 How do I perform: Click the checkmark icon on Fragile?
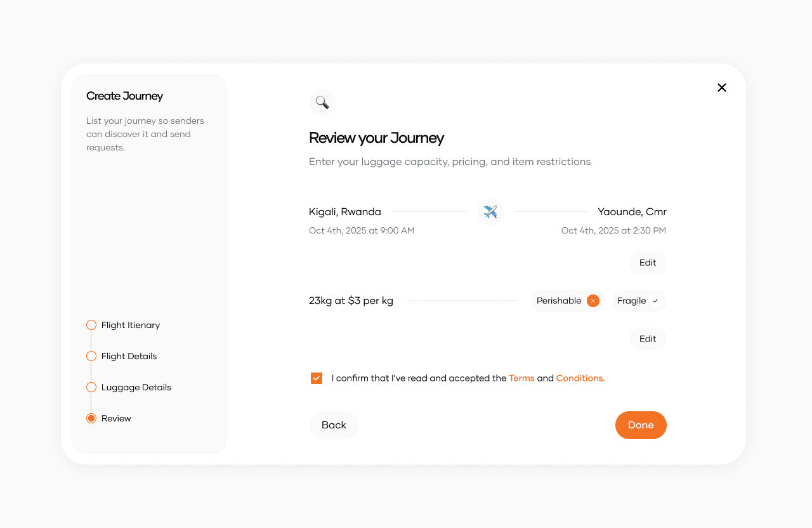655,301
